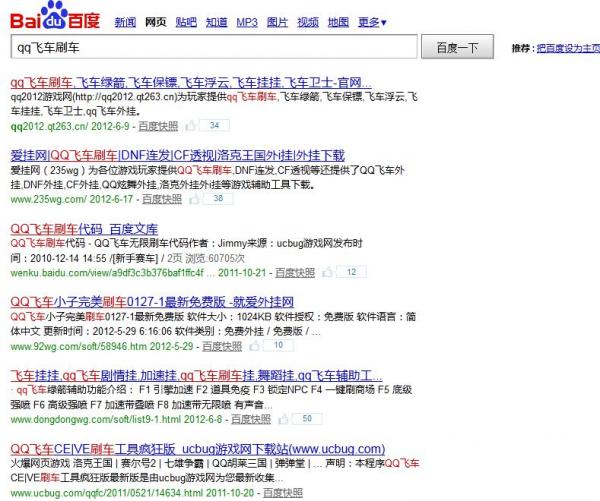Open QQ飞车CE|VE刷车工具疯狂版 result title

(x=197, y=449)
